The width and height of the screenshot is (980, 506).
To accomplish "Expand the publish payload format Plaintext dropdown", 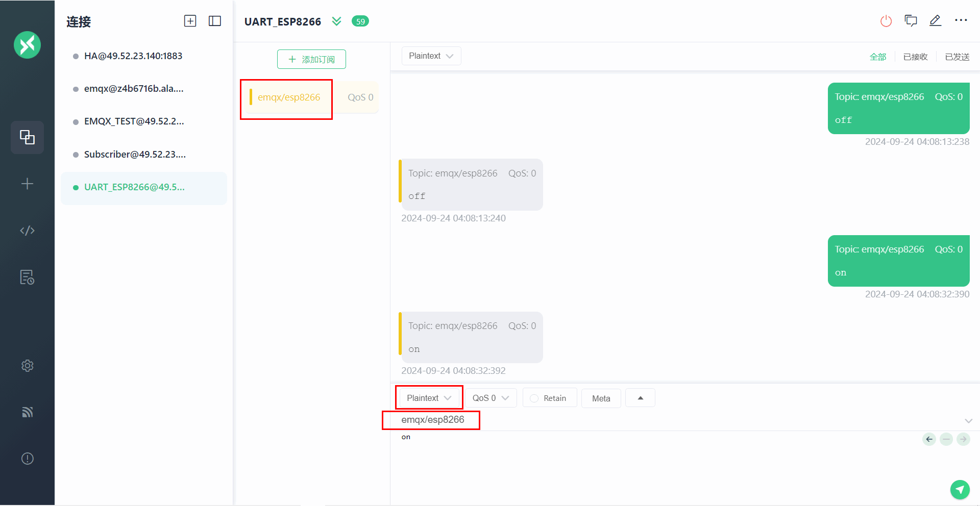I will [x=429, y=398].
